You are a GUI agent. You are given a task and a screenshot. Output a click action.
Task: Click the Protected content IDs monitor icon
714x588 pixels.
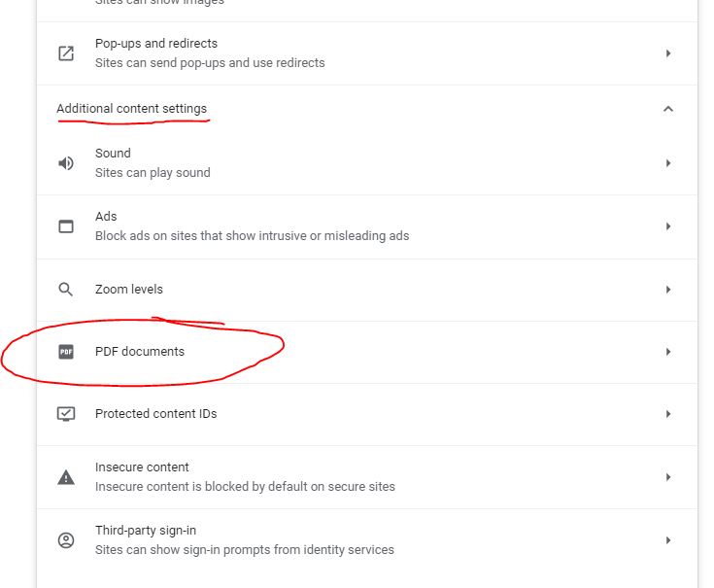[x=66, y=414]
